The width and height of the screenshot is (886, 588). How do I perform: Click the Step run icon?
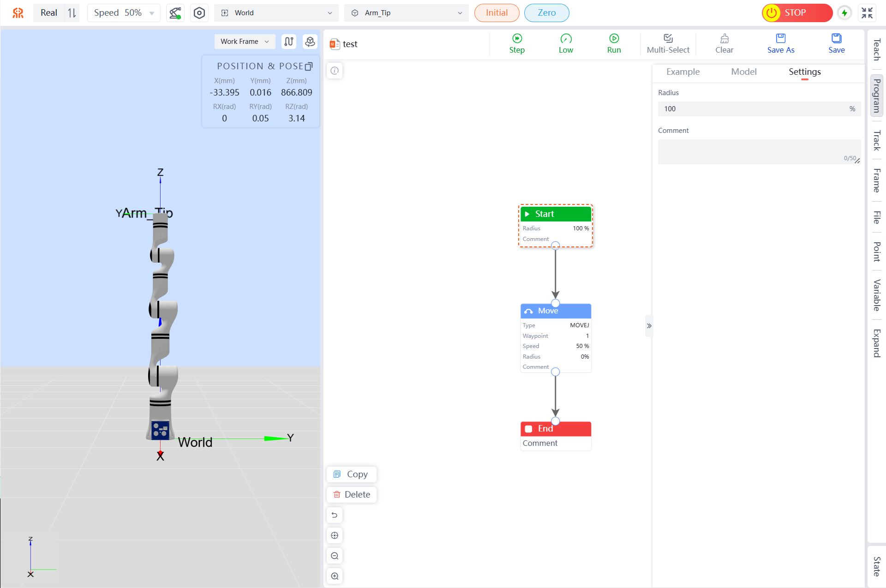tap(517, 39)
